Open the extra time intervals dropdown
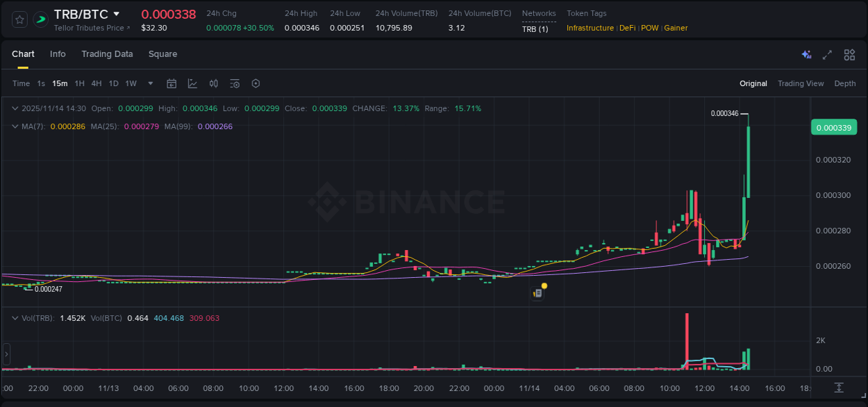Image resolution: width=868 pixels, height=407 pixels. [149, 83]
